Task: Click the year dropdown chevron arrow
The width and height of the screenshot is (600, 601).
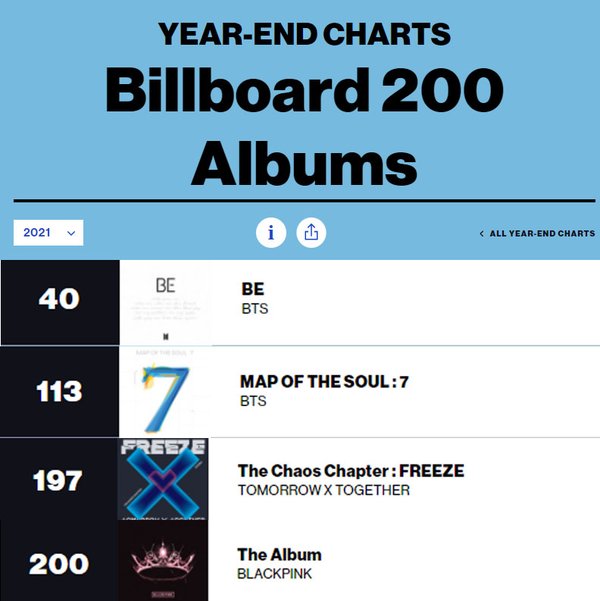Action: (x=71, y=233)
